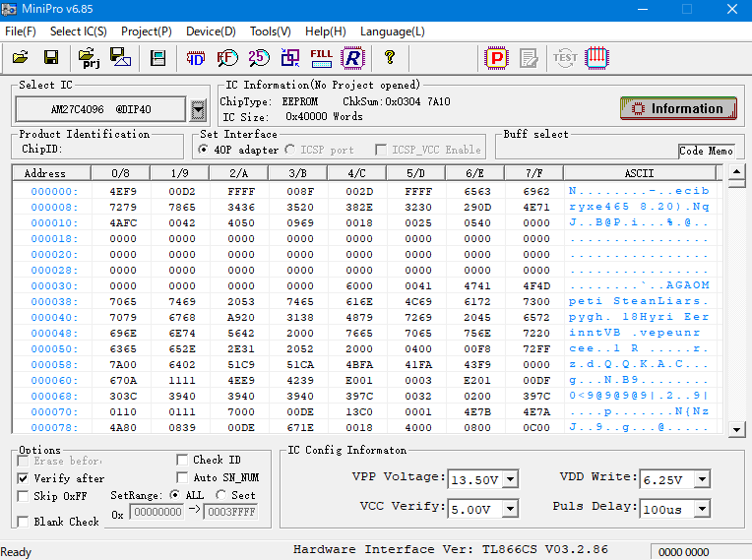Fill buffer using the FILL icon
Image resolution: width=752 pixels, height=560 pixels.
[321, 58]
